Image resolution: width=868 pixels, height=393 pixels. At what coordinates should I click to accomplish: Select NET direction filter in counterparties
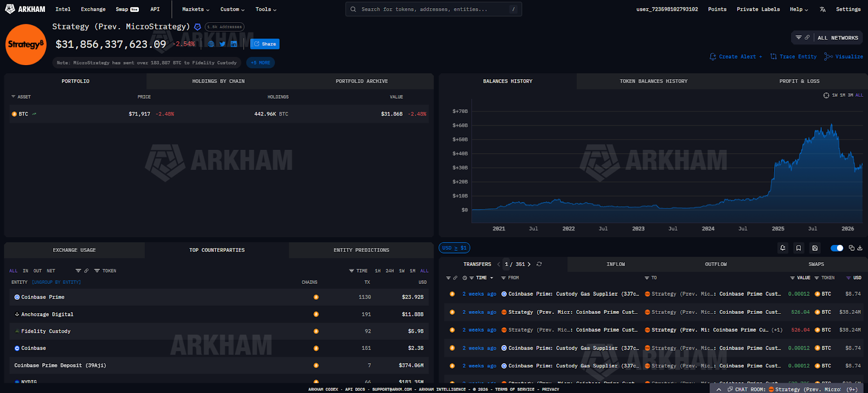point(51,271)
